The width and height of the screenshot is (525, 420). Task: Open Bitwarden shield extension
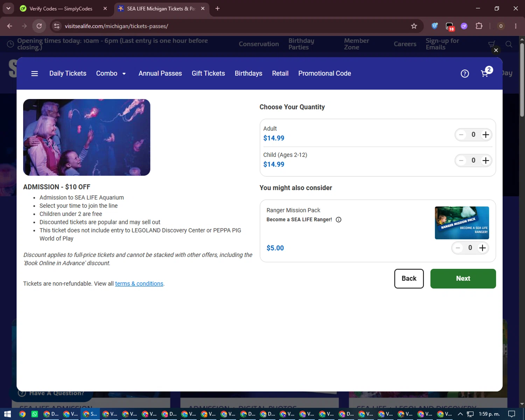click(435, 26)
